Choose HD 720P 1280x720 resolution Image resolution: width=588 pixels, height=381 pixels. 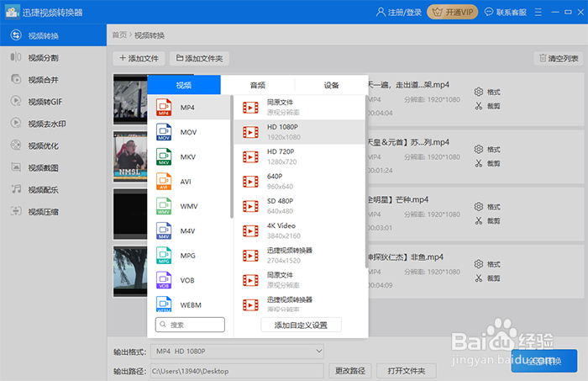click(299, 156)
